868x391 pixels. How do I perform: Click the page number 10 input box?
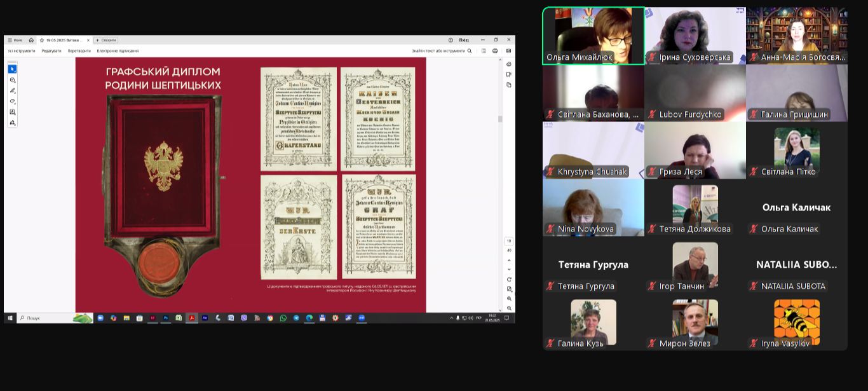point(509,241)
